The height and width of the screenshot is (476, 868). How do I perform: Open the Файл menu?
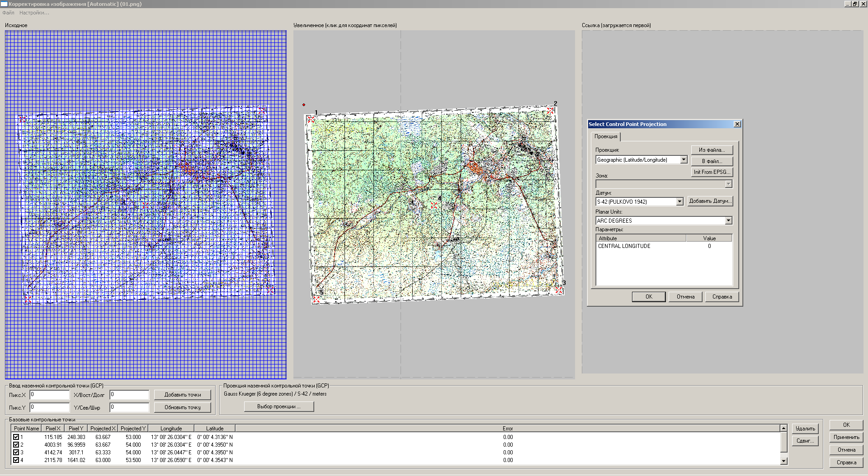(x=9, y=13)
